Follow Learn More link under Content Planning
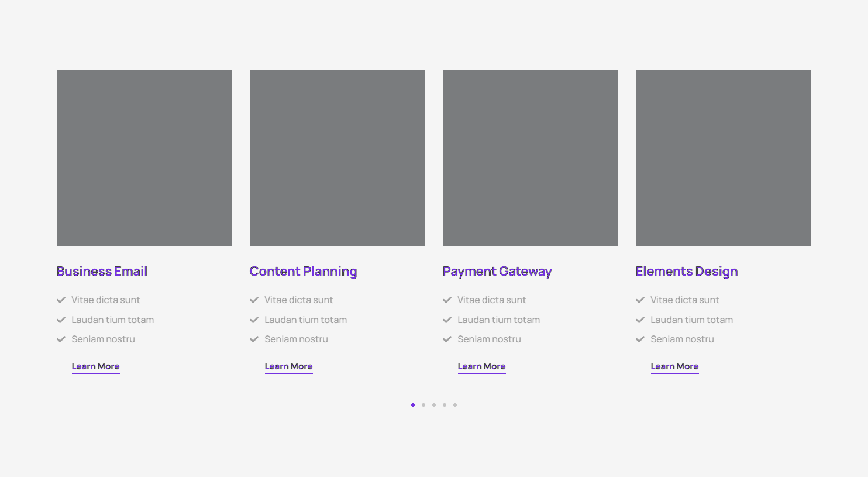 [288, 366]
